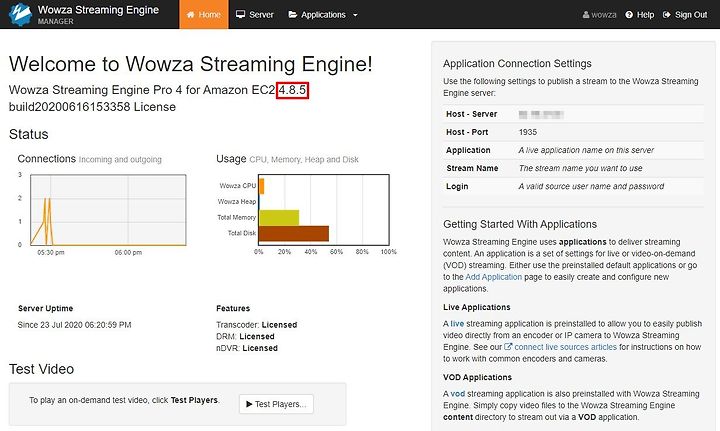This screenshot has height=431, width=720.
Task: Click the Help question mark icon
Action: coord(629,15)
